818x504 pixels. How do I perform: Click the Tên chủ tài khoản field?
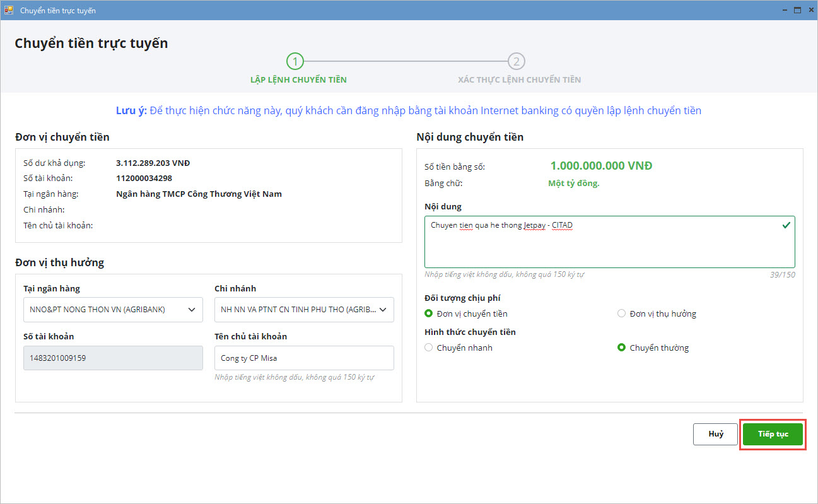coord(304,358)
